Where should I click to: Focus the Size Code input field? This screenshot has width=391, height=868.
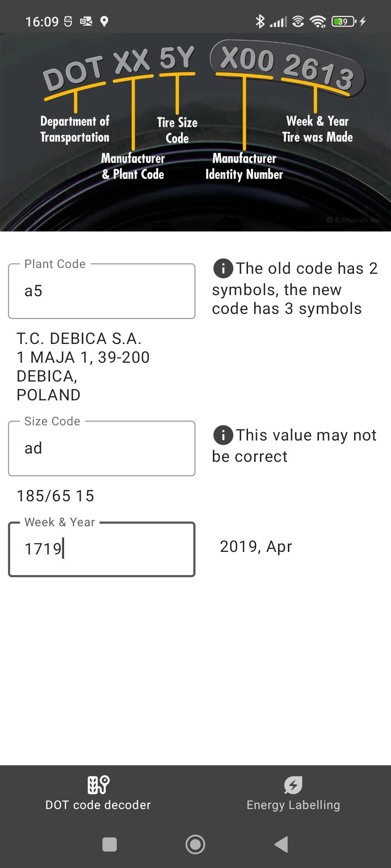click(x=102, y=448)
